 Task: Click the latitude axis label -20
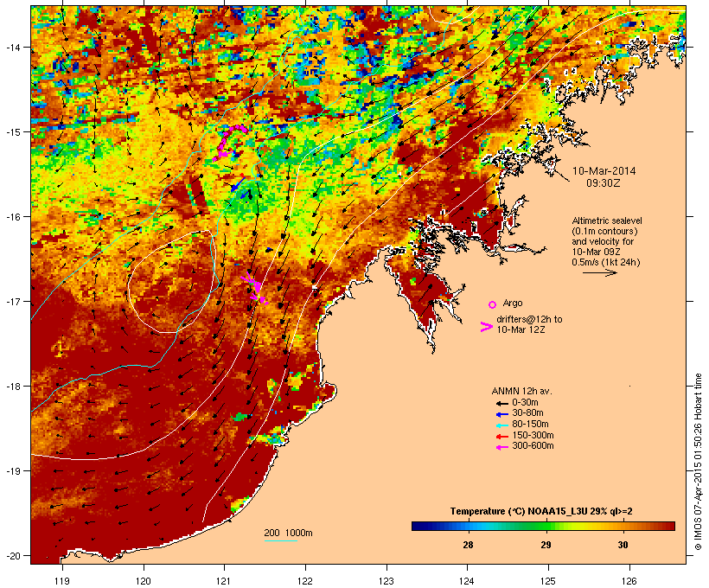(13, 555)
